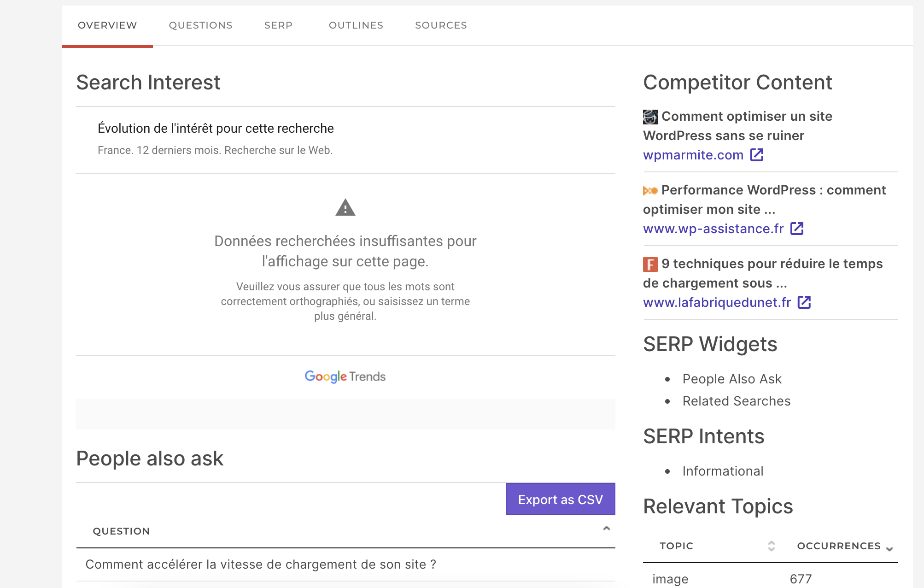Click the red F lafabriquedunet favicon
The height and width of the screenshot is (588, 924).
point(650,265)
